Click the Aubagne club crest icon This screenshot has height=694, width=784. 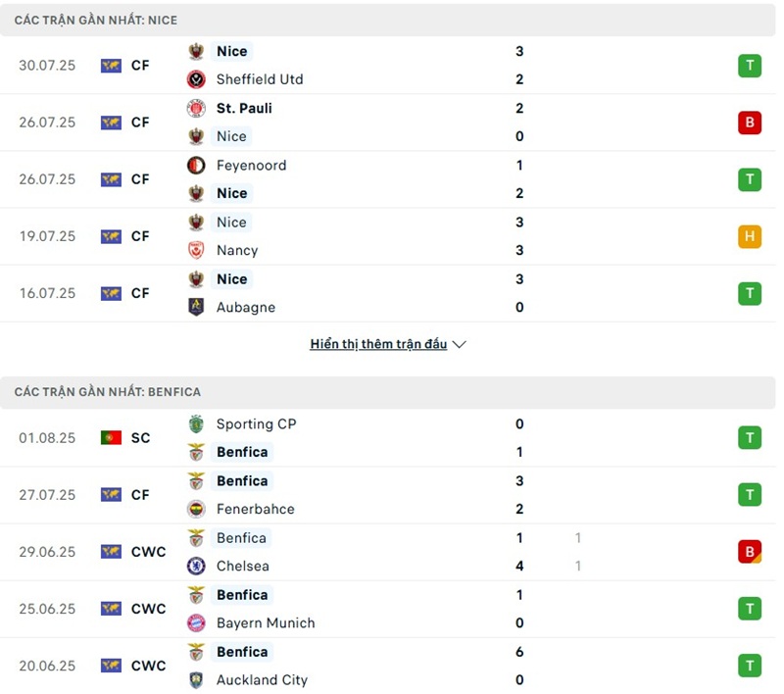(196, 307)
